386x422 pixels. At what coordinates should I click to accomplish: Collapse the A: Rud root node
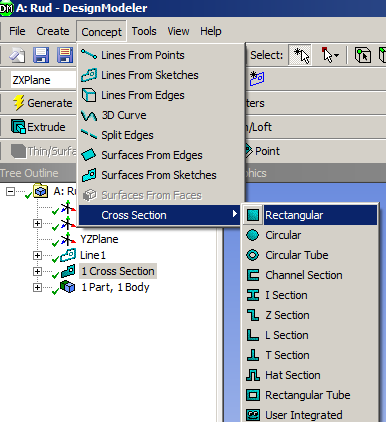pos(10,191)
